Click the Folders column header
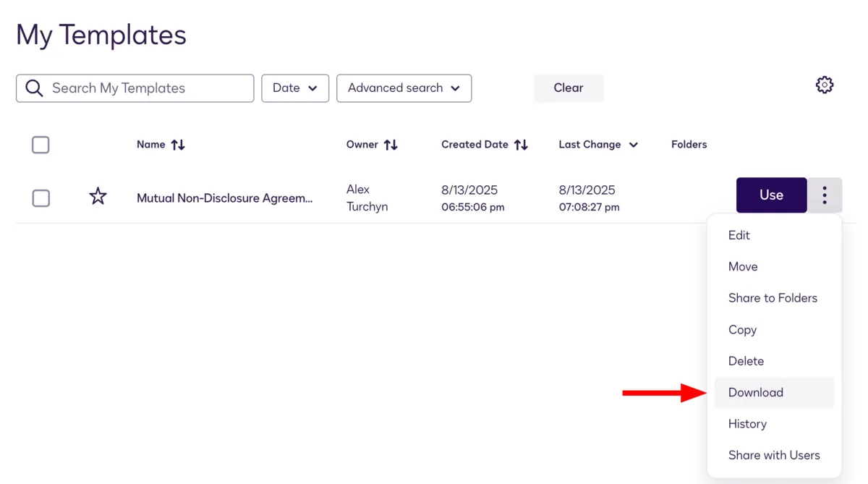868x484 pixels. [x=689, y=145]
